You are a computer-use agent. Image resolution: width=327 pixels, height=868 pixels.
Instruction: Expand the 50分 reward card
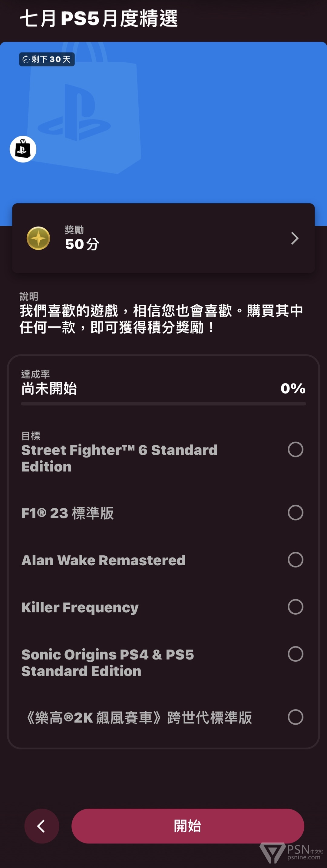click(163, 238)
